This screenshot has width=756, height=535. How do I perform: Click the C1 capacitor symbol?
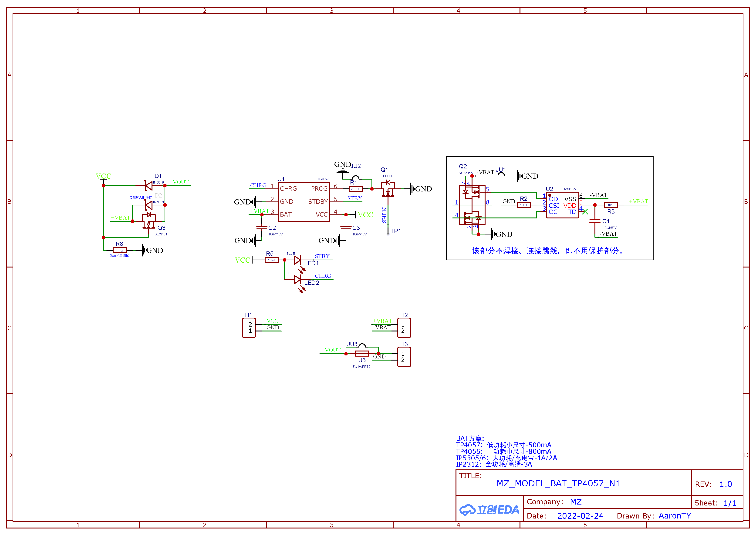[x=594, y=221]
